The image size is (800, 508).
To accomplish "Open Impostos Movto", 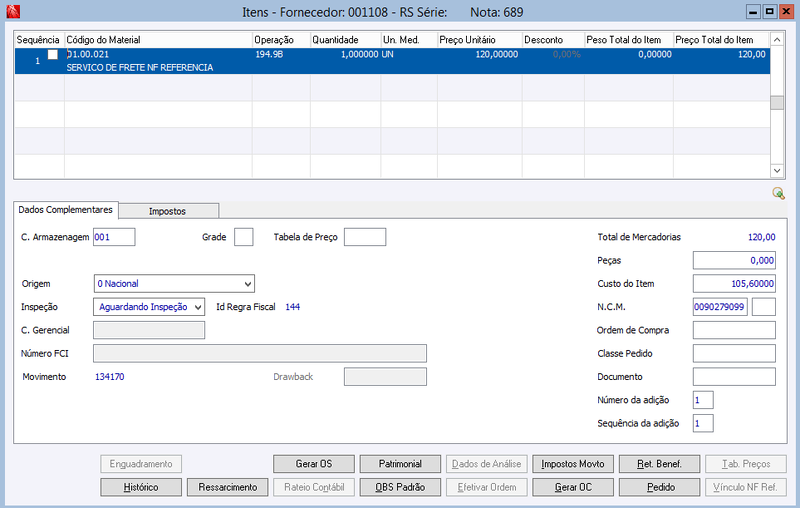I will 573,464.
